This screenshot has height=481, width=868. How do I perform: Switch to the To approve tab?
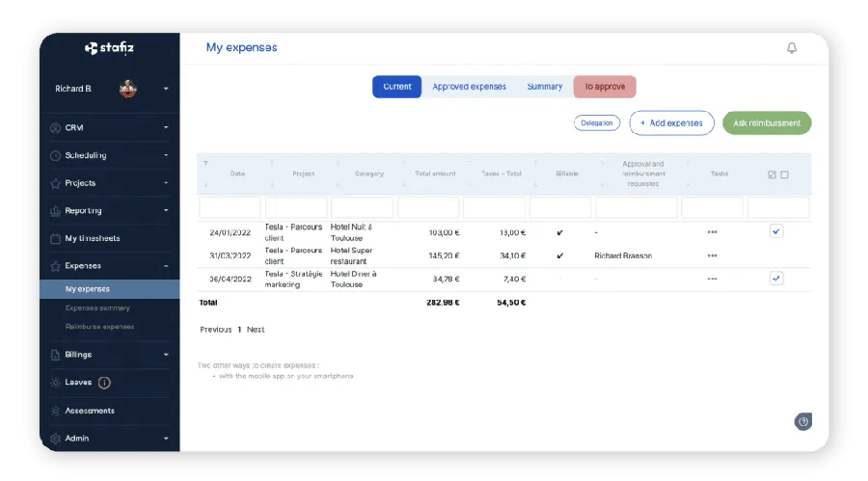(605, 87)
